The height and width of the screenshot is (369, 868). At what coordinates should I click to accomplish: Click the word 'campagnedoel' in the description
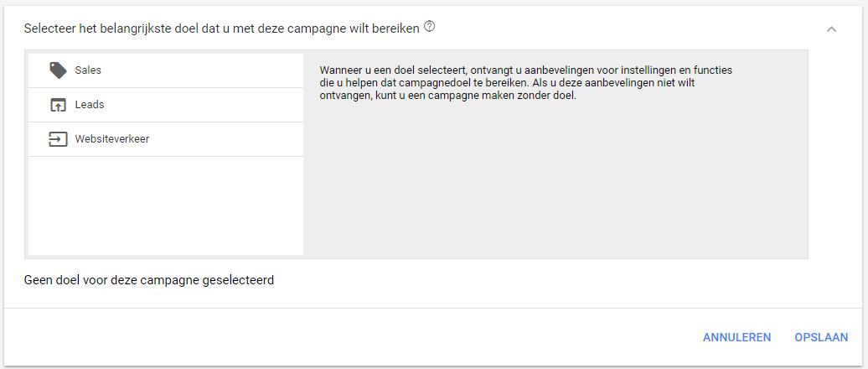click(440, 83)
